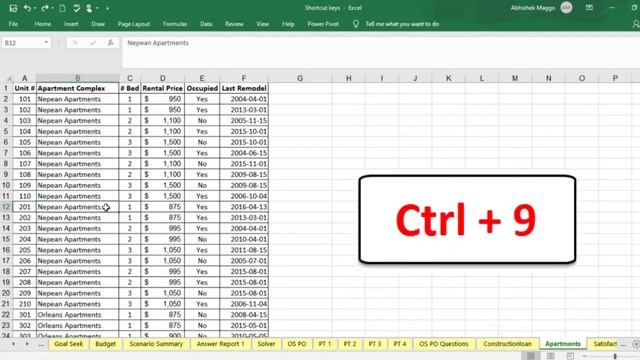Click the next sheet scroll arrow
This screenshot has height=360, width=640.
(27, 344)
